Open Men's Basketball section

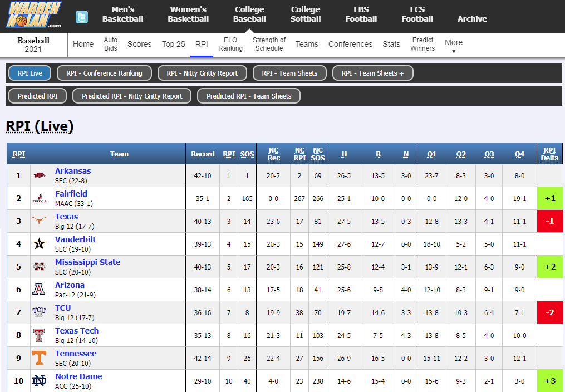pyautogui.click(x=123, y=14)
